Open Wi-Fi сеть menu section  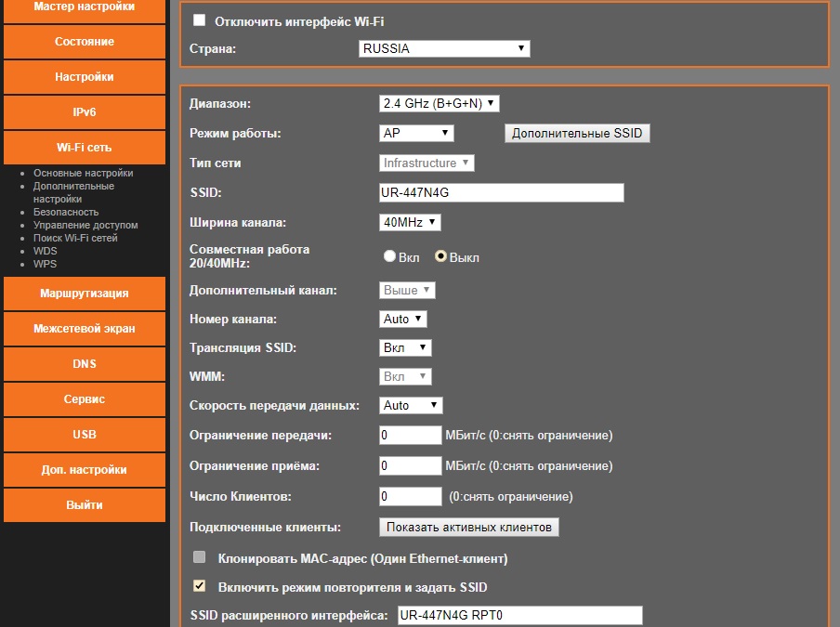pyautogui.click(x=85, y=148)
